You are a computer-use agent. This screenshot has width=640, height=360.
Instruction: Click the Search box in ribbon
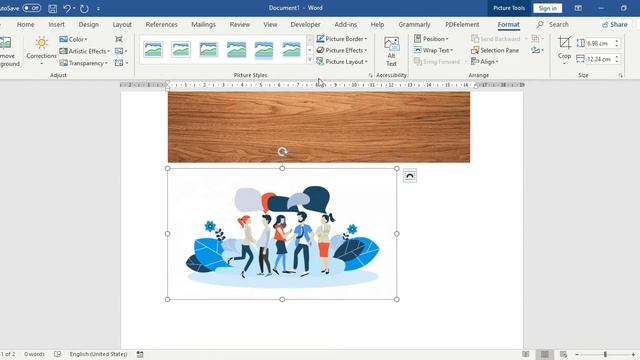553,24
